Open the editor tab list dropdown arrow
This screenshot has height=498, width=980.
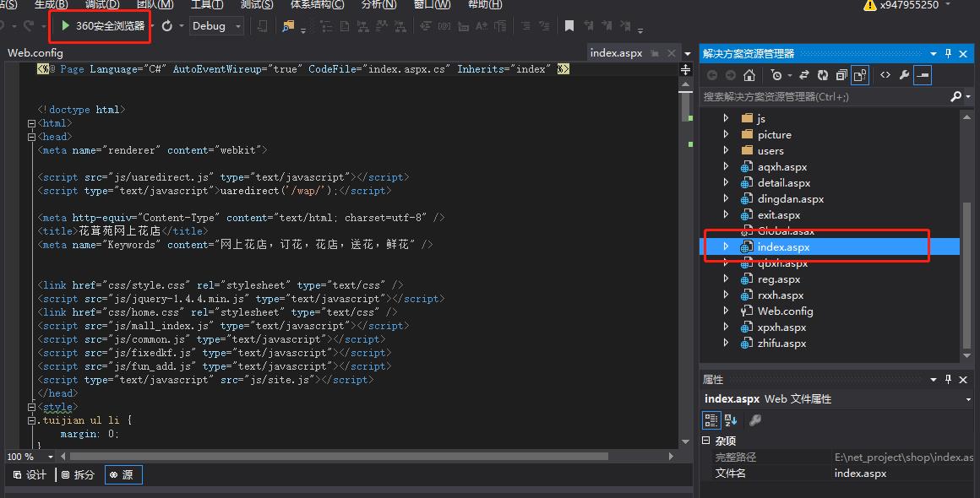pyautogui.click(x=688, y=54)
